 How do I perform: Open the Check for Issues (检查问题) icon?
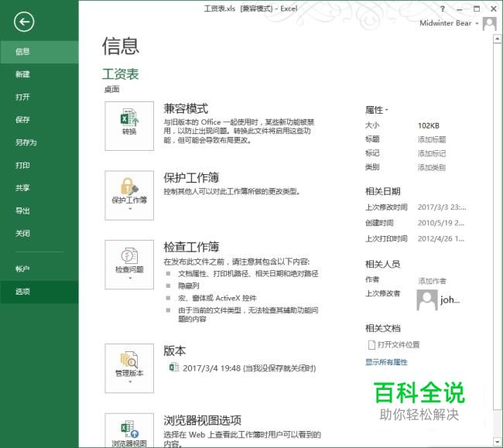pyautogui.click(x=129, y=265)
